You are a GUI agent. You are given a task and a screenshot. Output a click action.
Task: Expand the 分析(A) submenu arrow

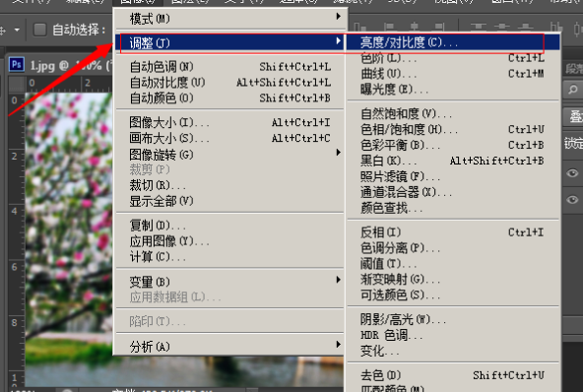(338, 345)
